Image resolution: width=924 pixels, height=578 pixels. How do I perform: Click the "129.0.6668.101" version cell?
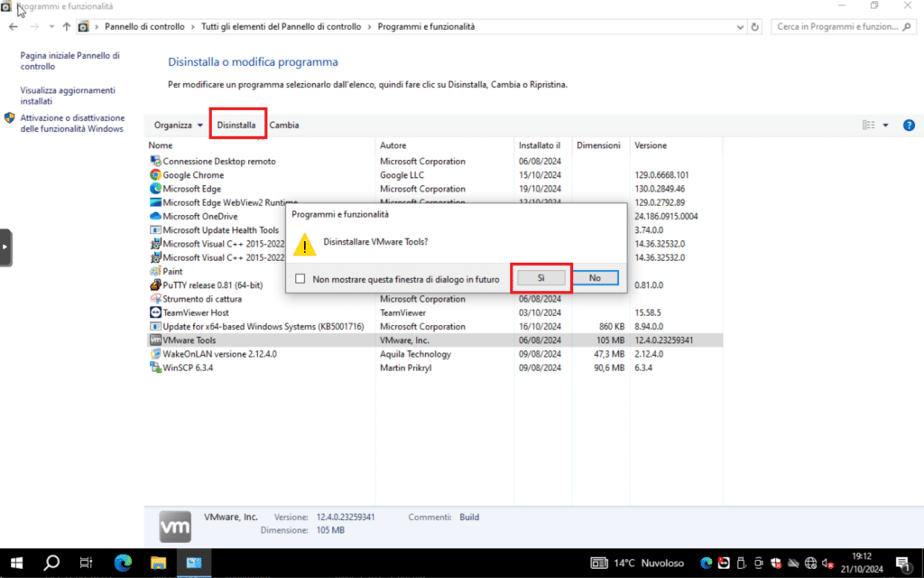(661, 175)
